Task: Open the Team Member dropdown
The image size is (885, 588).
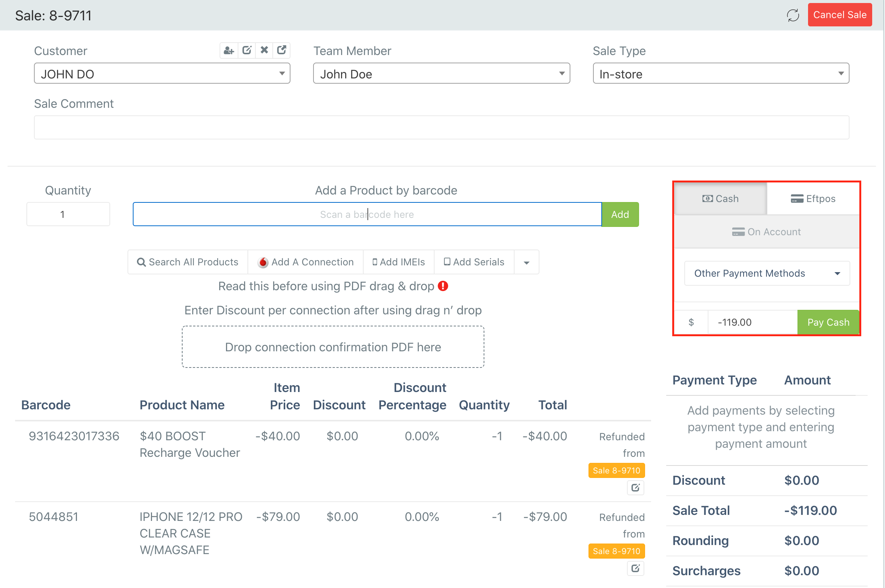Action: pyautogui.click(x=441, y=73)
